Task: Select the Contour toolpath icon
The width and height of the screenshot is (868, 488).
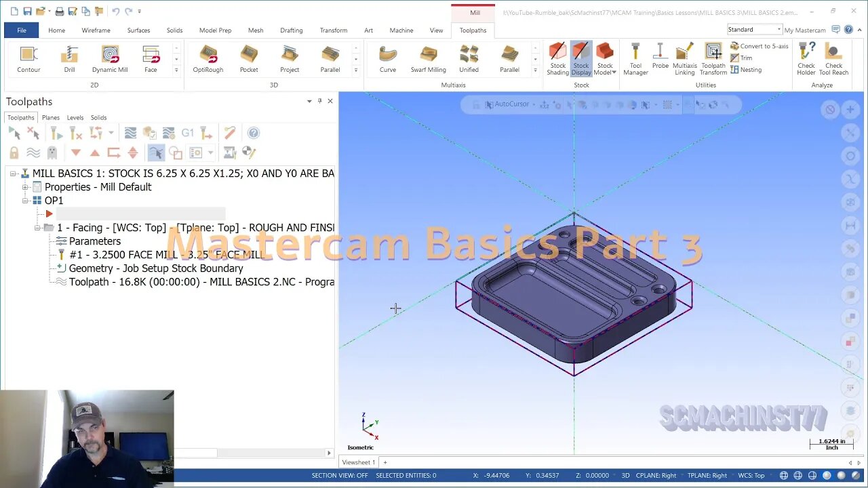Action: point(28,60)
